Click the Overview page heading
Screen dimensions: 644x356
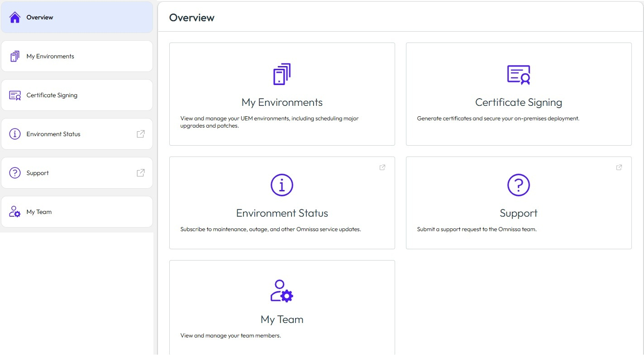point(192,18)
